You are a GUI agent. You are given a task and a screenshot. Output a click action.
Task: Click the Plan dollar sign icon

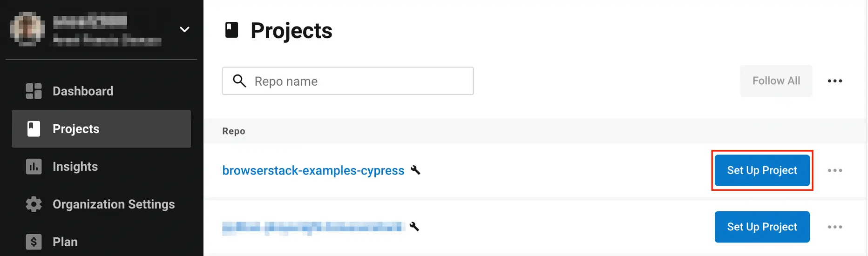[x=34, y=242]
